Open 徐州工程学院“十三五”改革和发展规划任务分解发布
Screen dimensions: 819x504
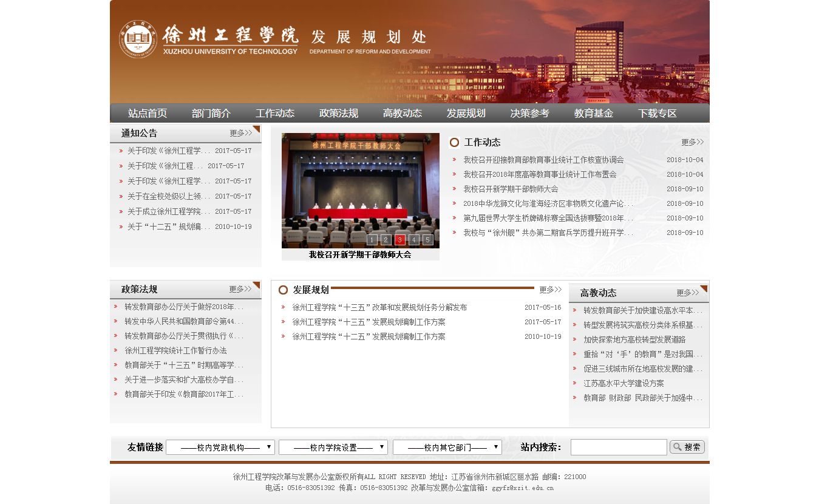point(379,307)
